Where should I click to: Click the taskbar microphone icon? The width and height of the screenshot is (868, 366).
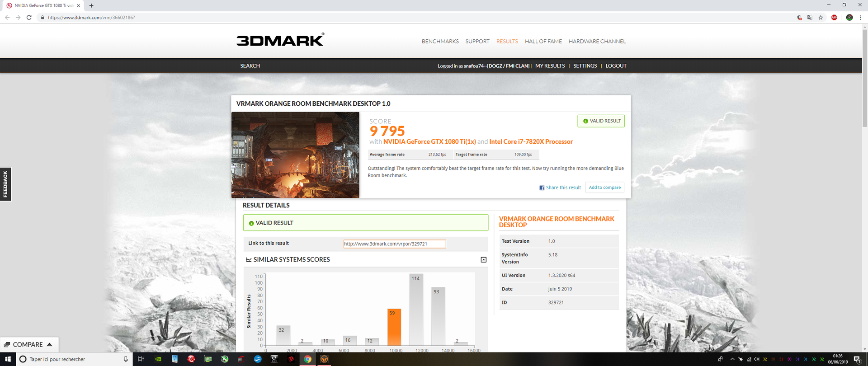[x=126, y=359]
